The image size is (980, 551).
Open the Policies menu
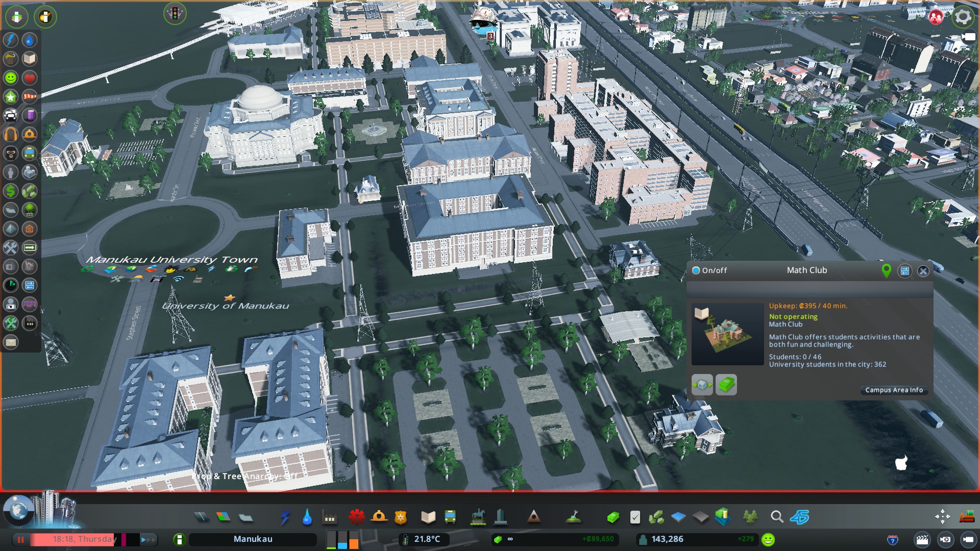point(634,517)
